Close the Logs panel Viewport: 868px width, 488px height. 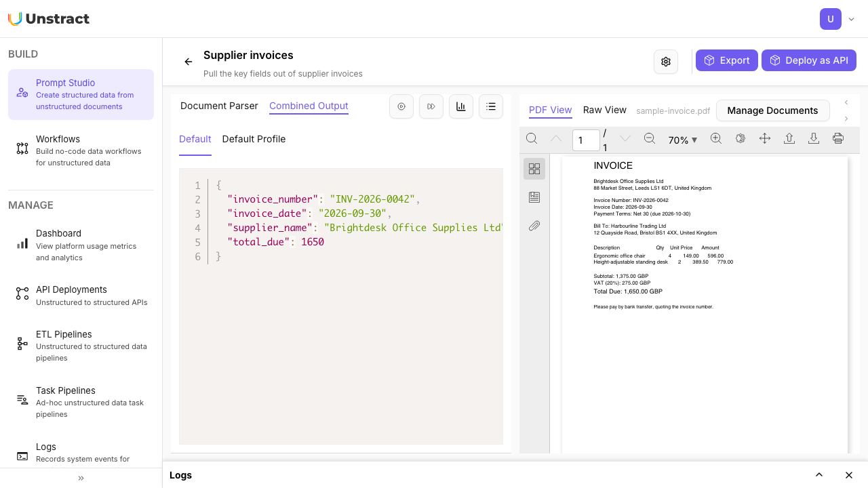tap(849, 475)
